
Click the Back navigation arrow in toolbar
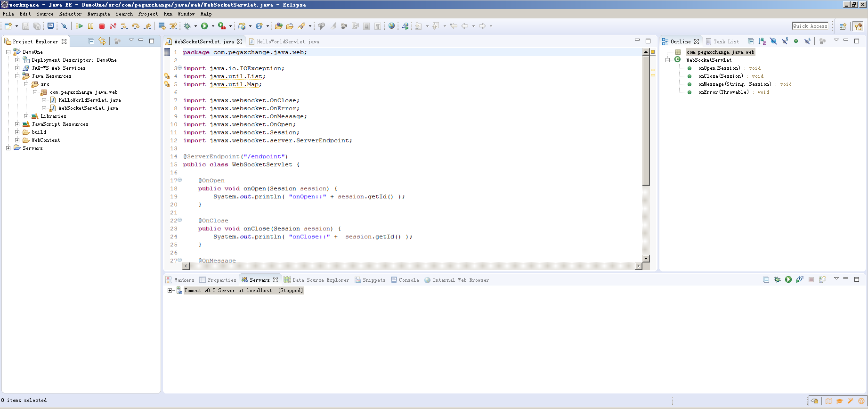(x=465, y=26)
